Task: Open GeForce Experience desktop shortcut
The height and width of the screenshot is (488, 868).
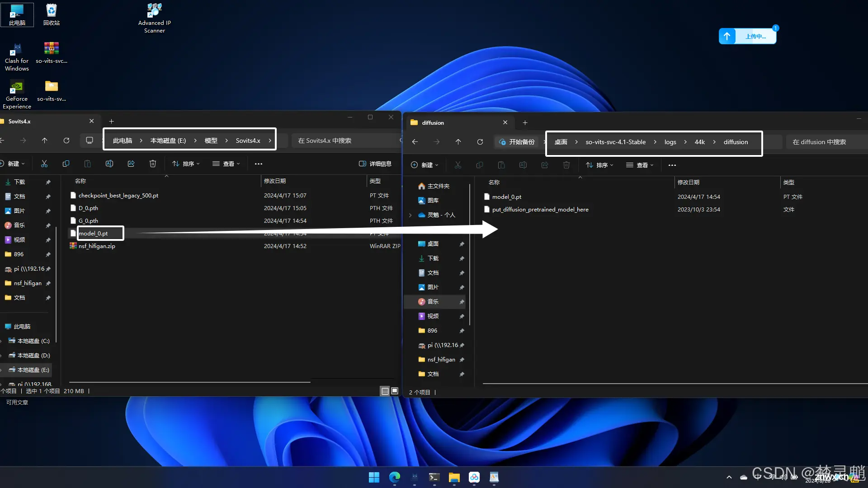Action: (17, 95)
